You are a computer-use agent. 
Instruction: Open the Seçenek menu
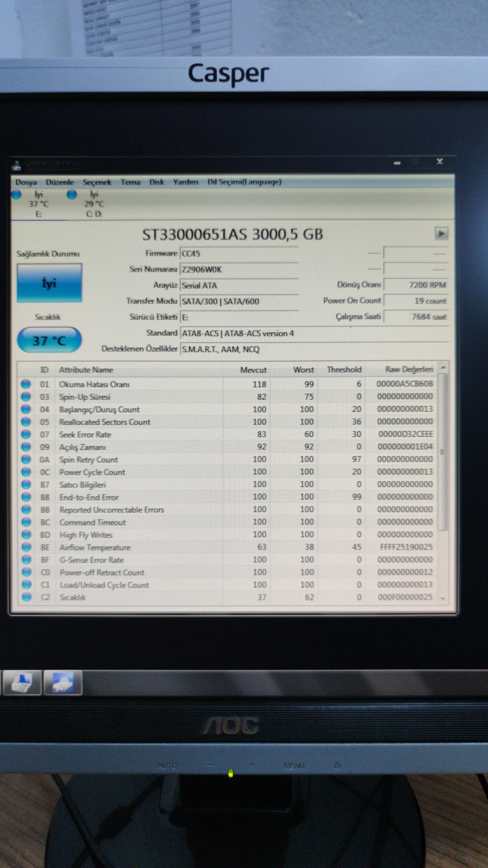pyautogui.click(x=97, y=182)
